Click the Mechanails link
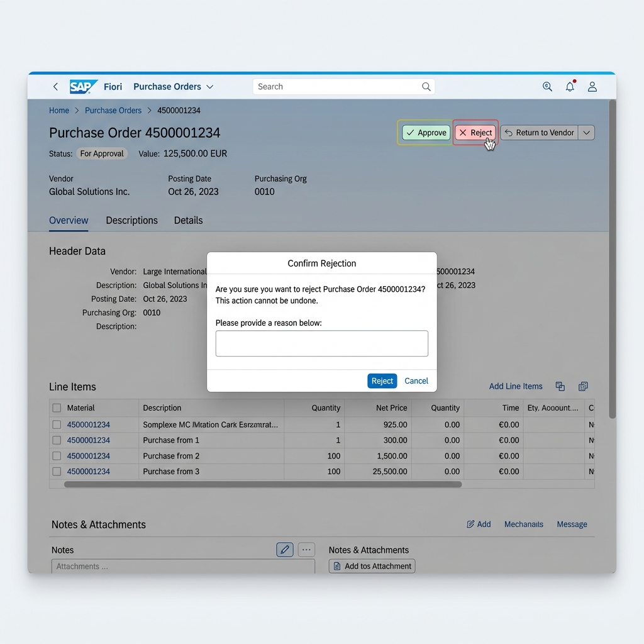This screenshot has height=644, width=644. (524, 524)
